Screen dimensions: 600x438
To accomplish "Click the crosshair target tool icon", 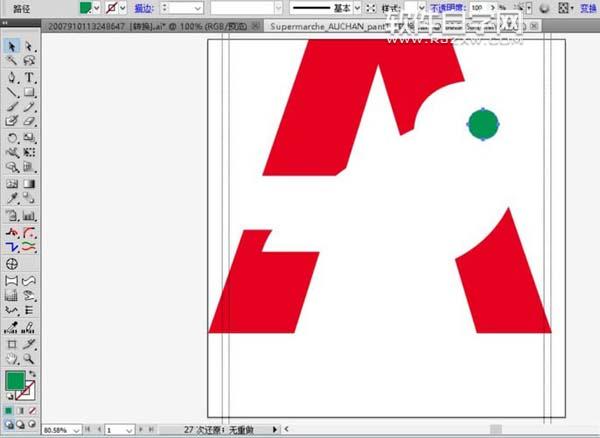I will [11, 264].
